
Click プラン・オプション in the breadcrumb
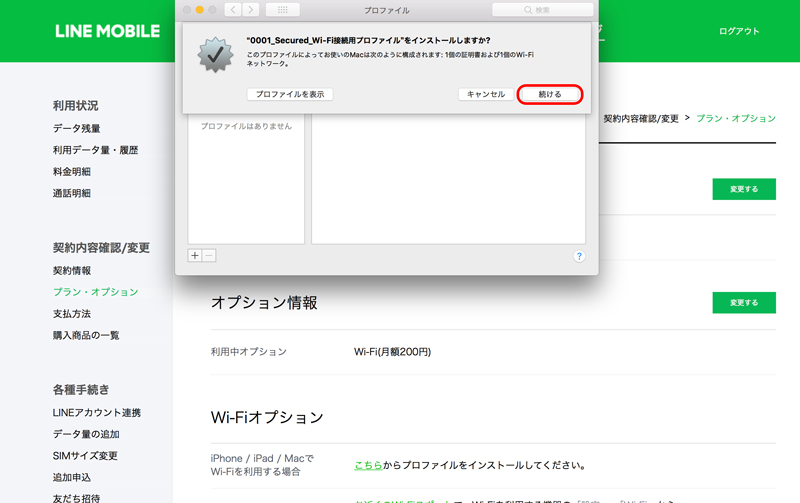[x=736, y=118]
